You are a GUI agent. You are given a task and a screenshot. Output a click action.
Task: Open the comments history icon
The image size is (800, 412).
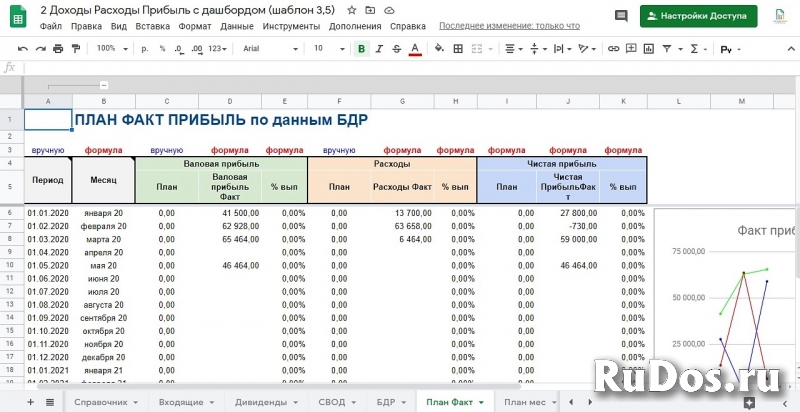pos(621,16)
